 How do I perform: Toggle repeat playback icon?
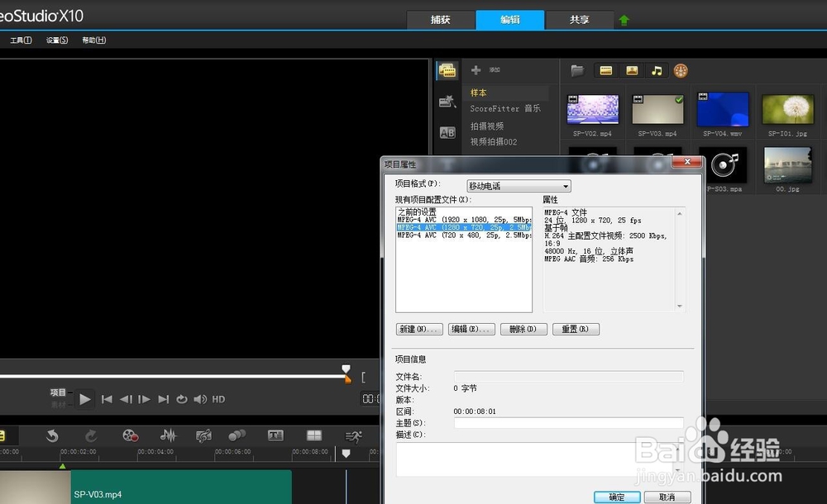pos(181,399)
